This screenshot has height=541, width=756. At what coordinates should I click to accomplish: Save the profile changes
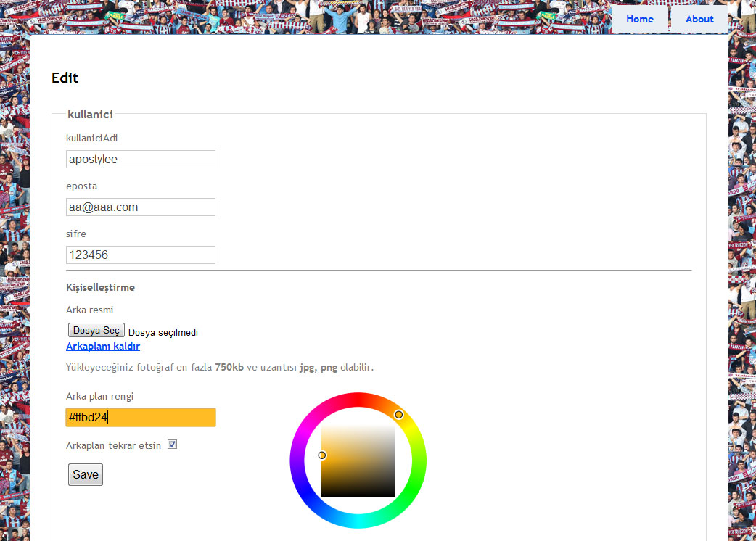click(86, 474)
